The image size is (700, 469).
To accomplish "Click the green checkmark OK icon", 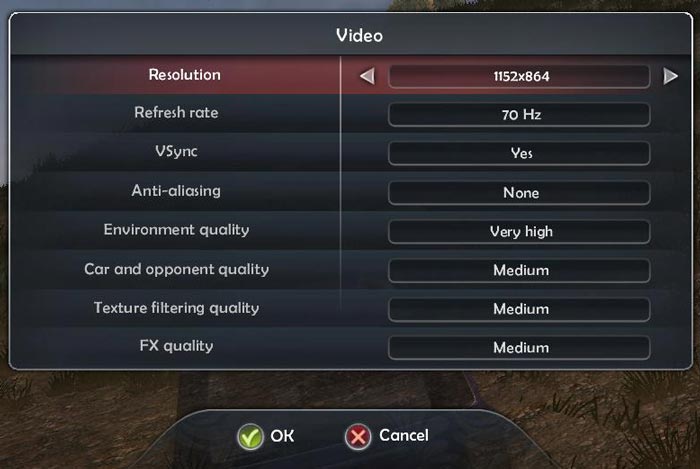I will [x=250, y=436].
